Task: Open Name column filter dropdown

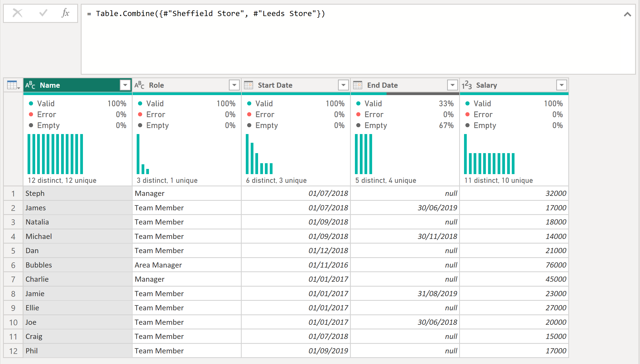Action: pos(125,85)
